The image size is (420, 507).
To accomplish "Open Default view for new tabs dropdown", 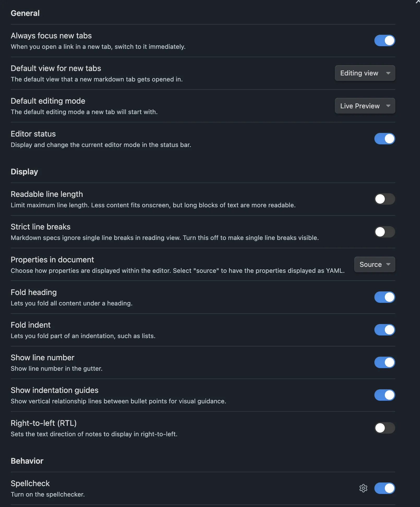I will click(x=365, y=73).
